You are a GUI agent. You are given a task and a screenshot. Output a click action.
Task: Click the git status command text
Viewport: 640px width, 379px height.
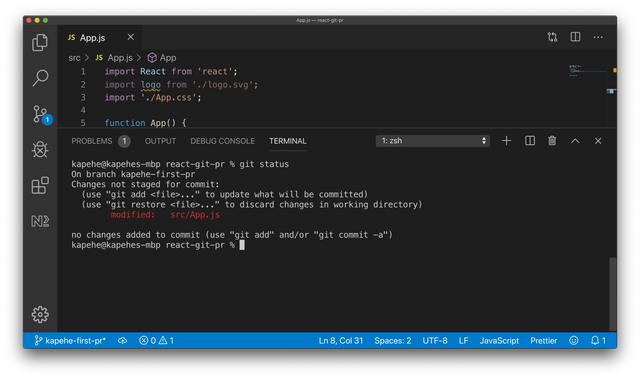(264, 164)
